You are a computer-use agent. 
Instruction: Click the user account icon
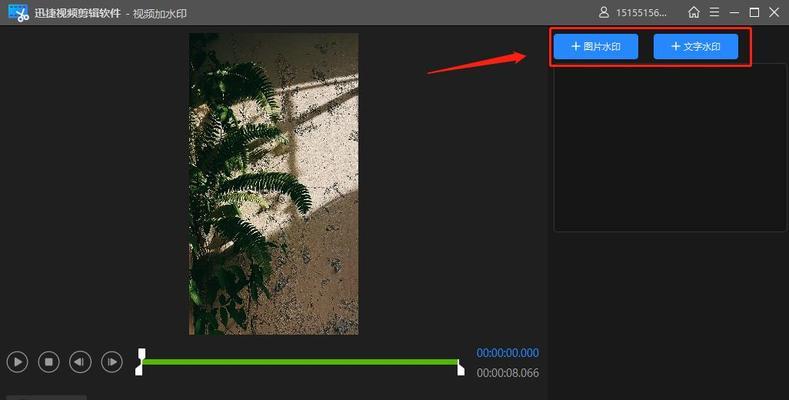[x=604, y=13]
